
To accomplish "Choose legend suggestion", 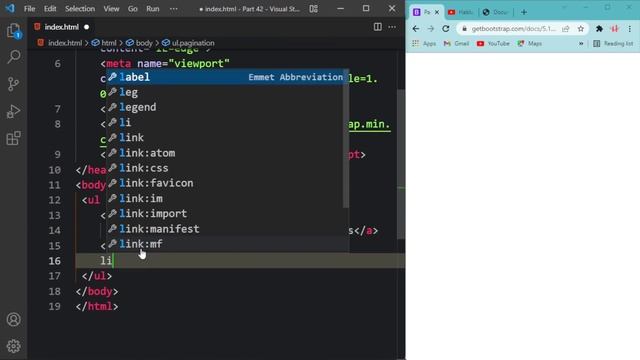I will [227, 107].
